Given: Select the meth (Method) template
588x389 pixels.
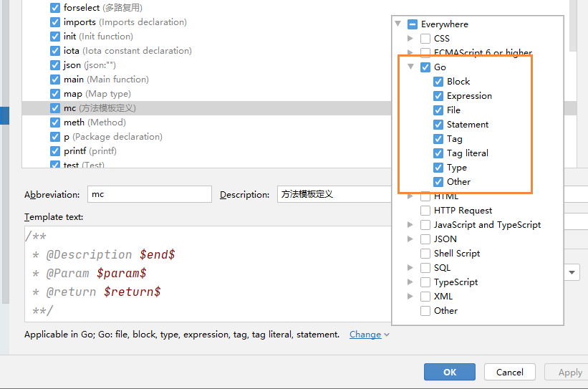Looking at the screenshot, I should [94, 123].
